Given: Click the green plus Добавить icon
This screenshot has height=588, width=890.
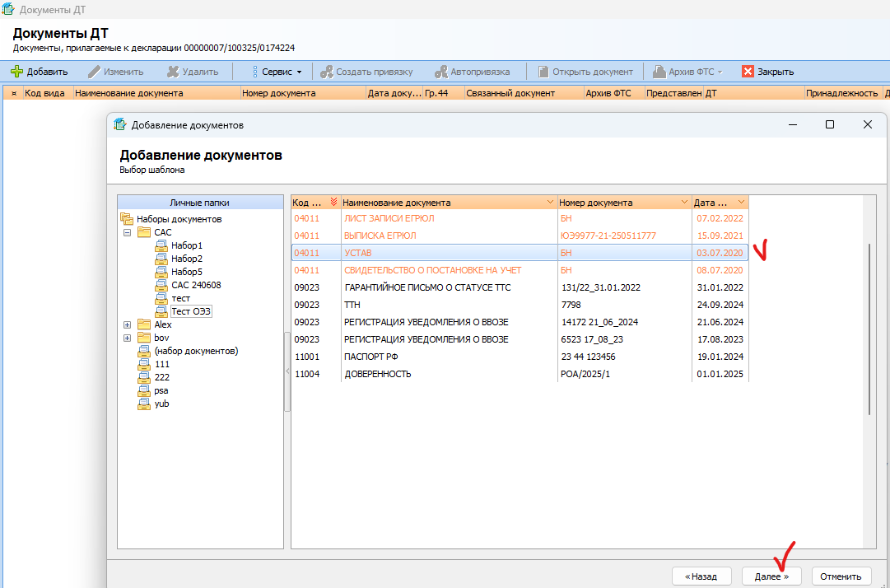Looking at the screenshot, I should coord(17,72).
